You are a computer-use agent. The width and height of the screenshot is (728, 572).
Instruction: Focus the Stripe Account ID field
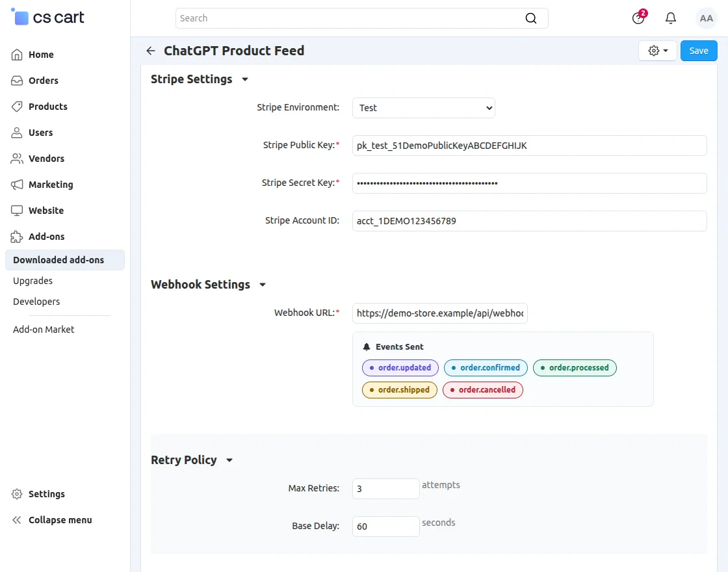coord(529,221)
